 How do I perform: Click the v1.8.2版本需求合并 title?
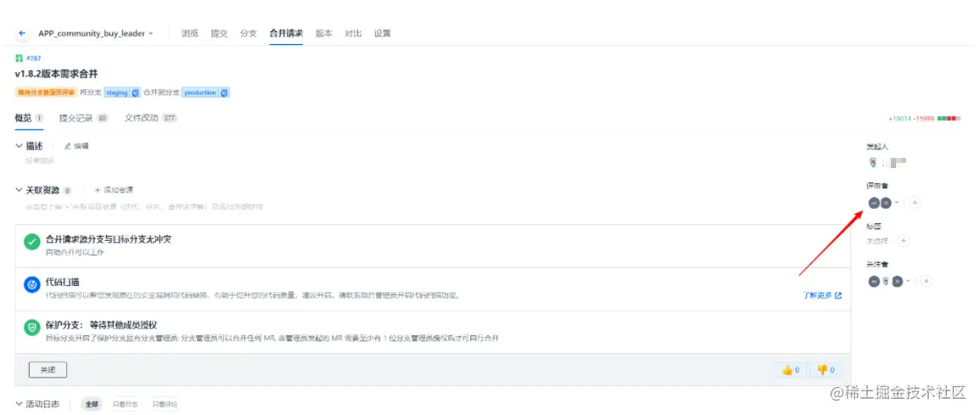(x=56, y=74)
